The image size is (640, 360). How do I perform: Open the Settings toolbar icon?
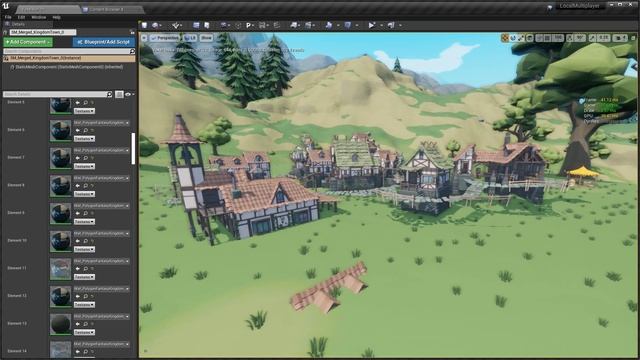(x=224, y=25)
